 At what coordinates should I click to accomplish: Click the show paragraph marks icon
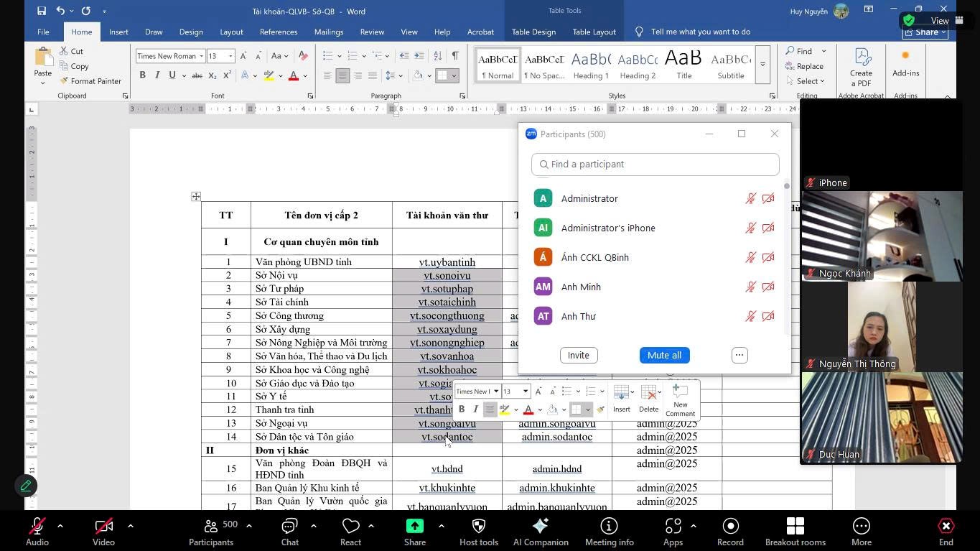tap(455, 56)
